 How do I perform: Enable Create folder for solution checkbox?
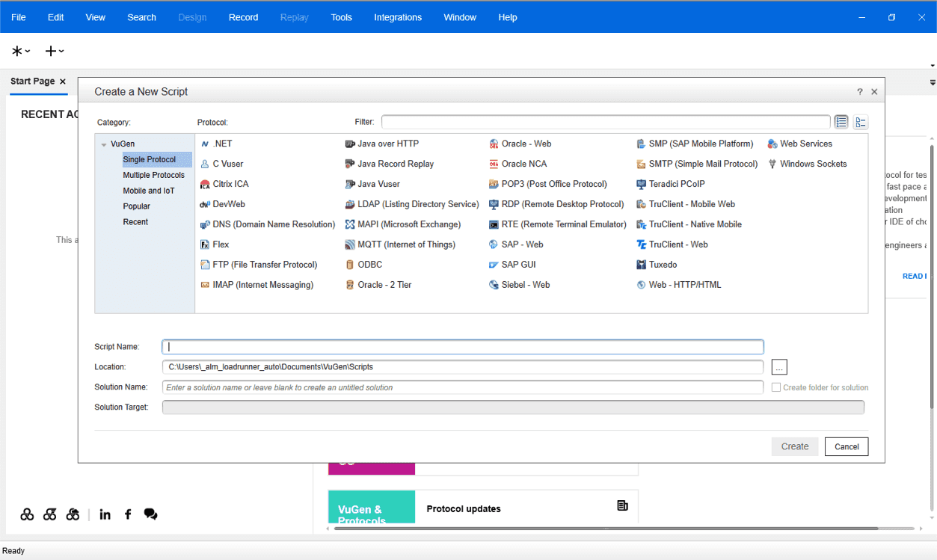point(776,387)
